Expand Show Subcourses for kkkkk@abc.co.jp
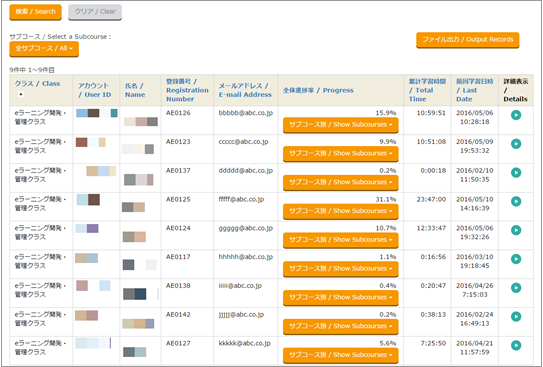Viewport: 543px width, 367px height. coord(340,355)
